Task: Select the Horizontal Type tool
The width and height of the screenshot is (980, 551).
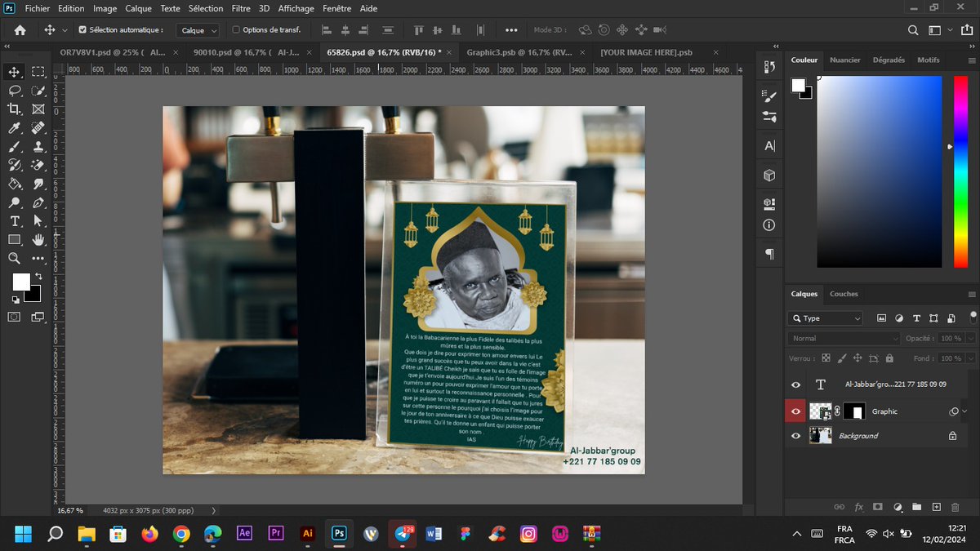Action: 14,221
